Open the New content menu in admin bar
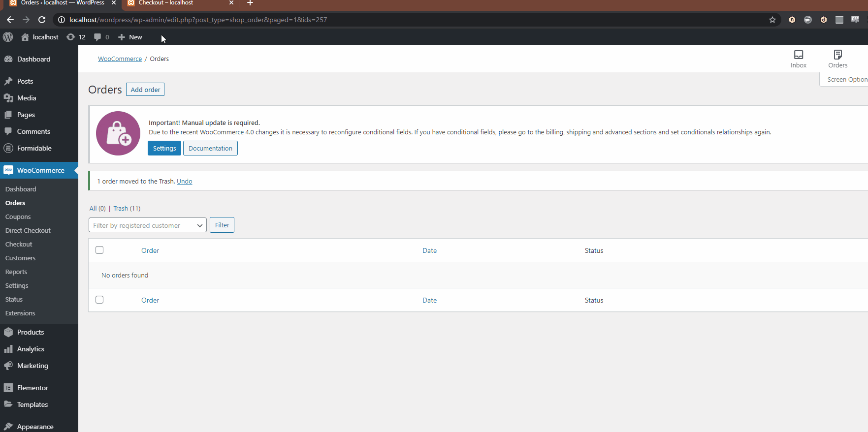The image size is (868, 432). click(x=130, y=37)
